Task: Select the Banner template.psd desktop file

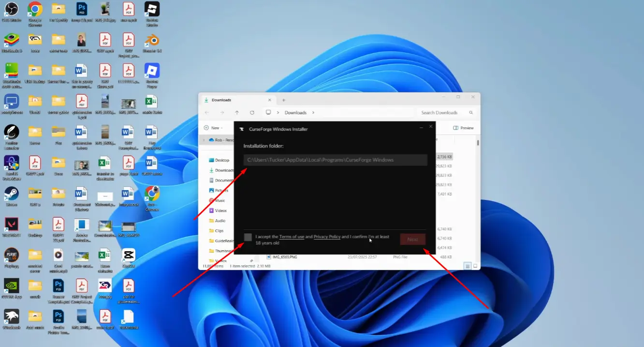Action: (x=58, y=290)
